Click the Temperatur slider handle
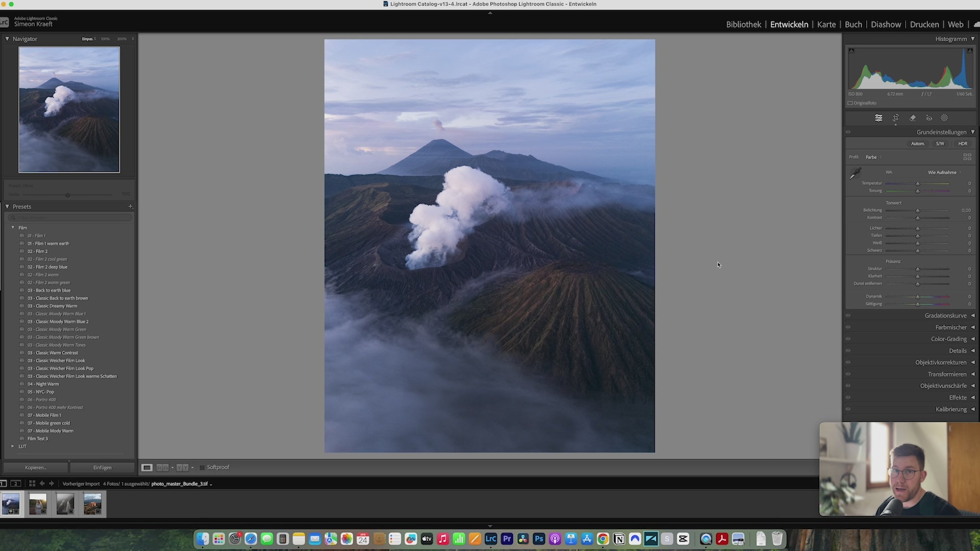 pos(917,184)
